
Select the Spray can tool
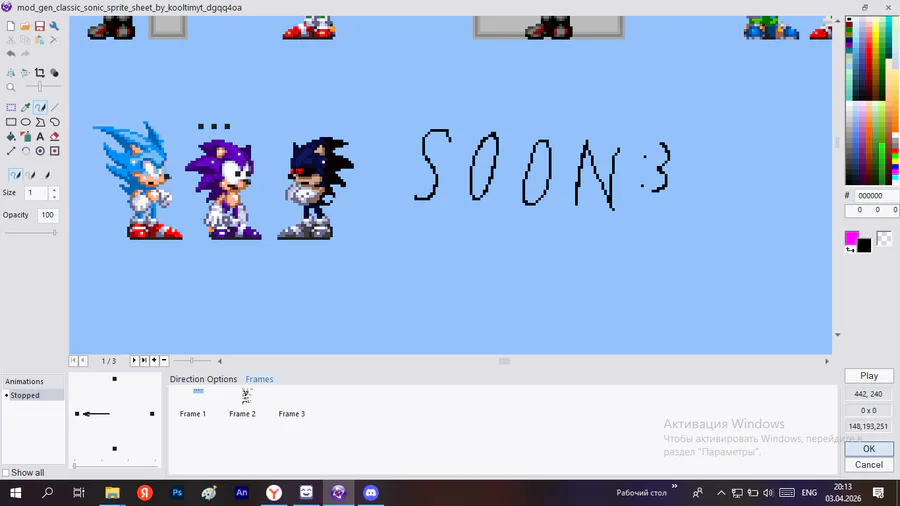(x=25, y=137)
